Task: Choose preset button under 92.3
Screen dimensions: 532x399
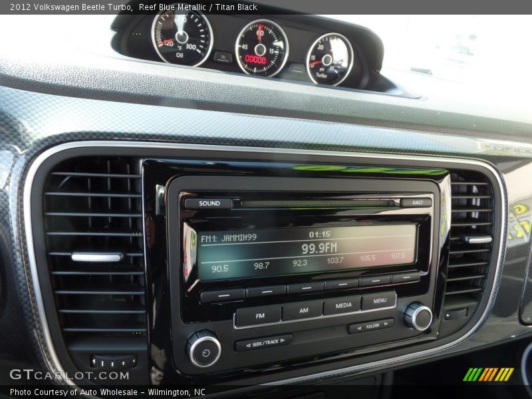Action: point(305,287)
